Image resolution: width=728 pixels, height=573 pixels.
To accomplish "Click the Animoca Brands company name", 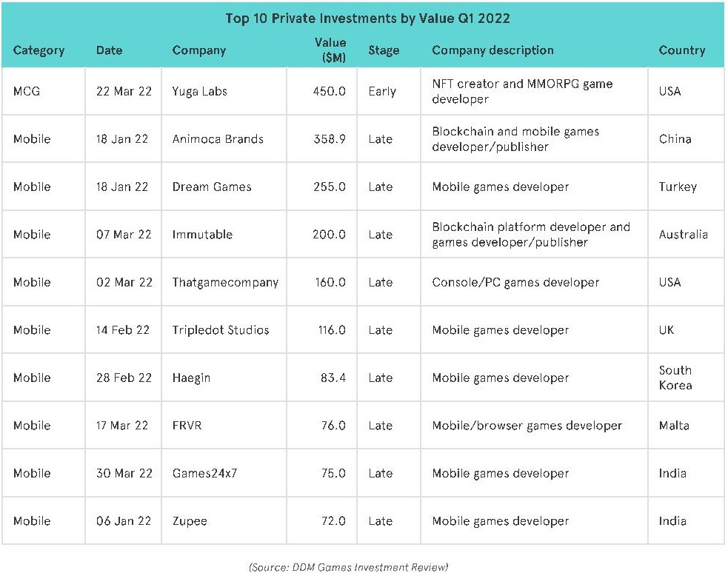I will tap(218, 138).
